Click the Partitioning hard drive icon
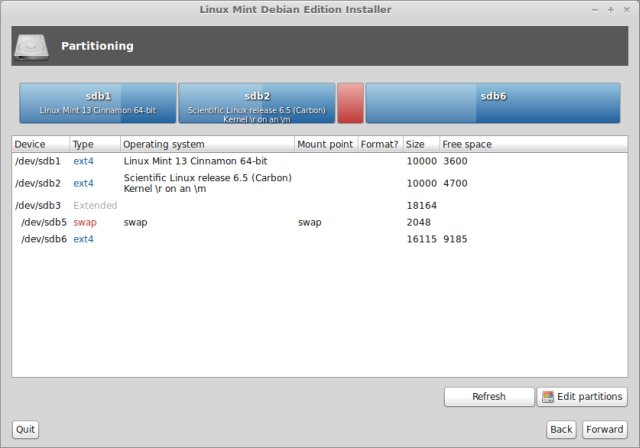 click(x=31, y=46)
